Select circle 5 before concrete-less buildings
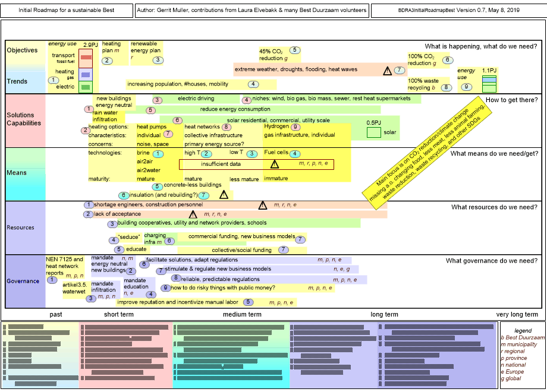The width and height of the screenshot is (547, 392). coord(158,186)
